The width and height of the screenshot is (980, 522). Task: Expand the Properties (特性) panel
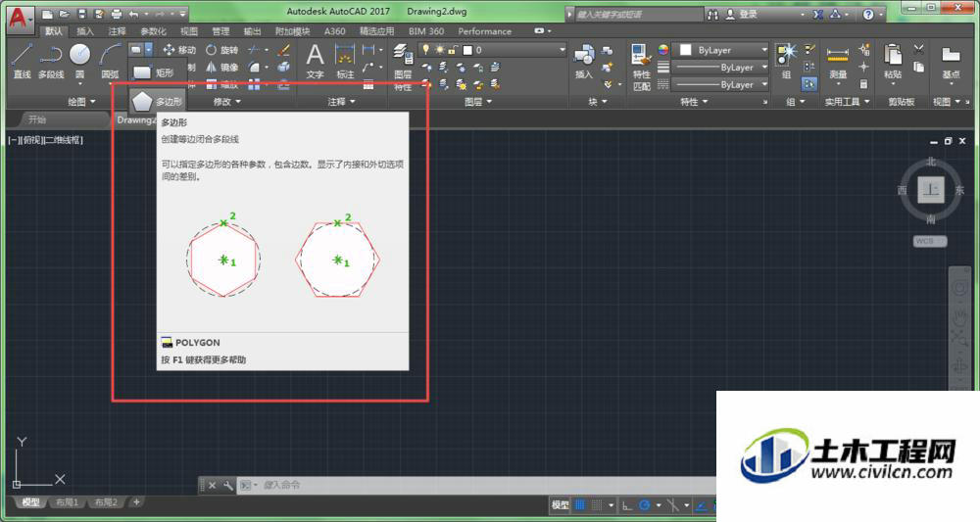tap(694, 101)
